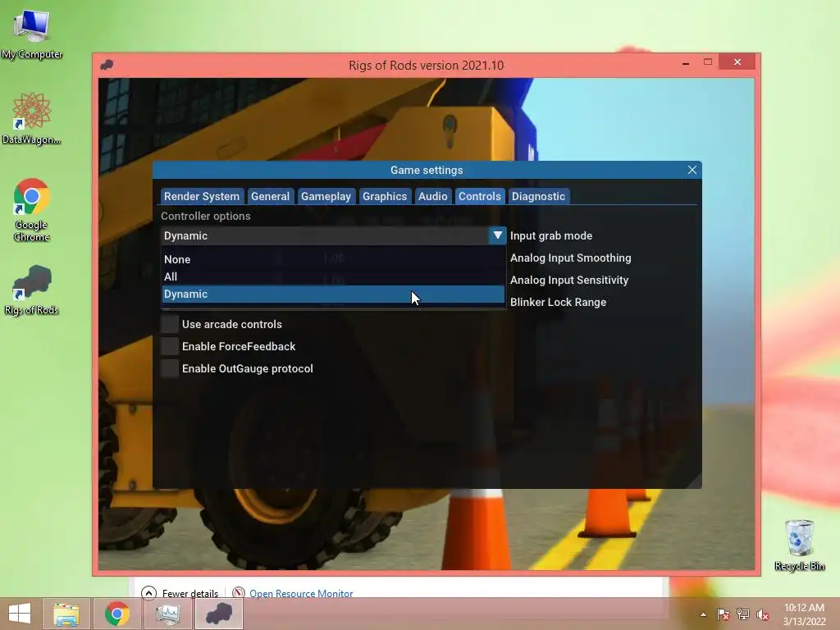Image resolution: width=840 pixels, height=630 pixels.
Task: Click the muted volume tray icon
Action: pyautogui.click(x=762, y=614)
